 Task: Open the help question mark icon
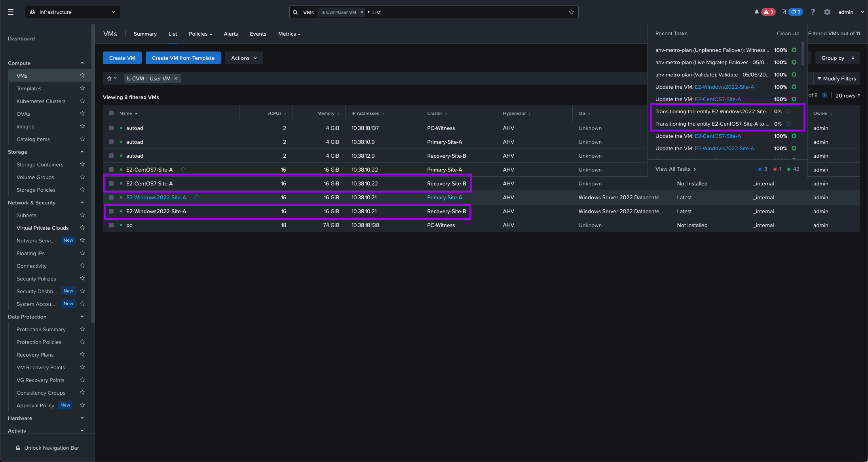(x=813, y=12)
